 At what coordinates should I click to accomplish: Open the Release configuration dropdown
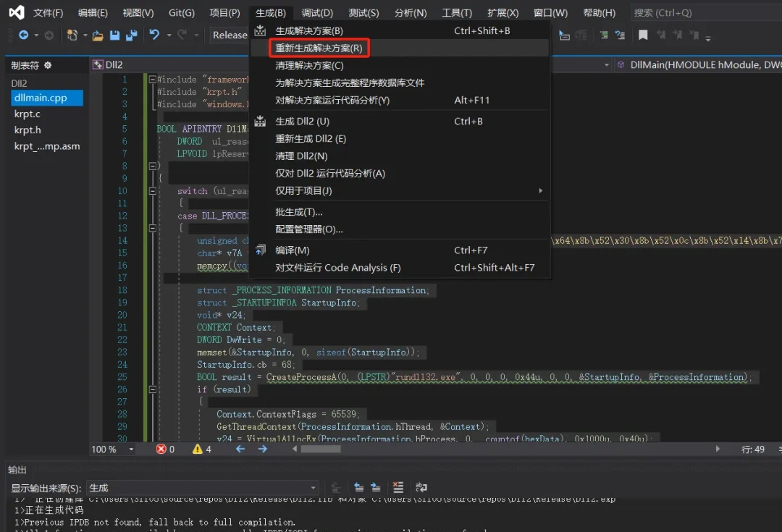coord(230,35)
